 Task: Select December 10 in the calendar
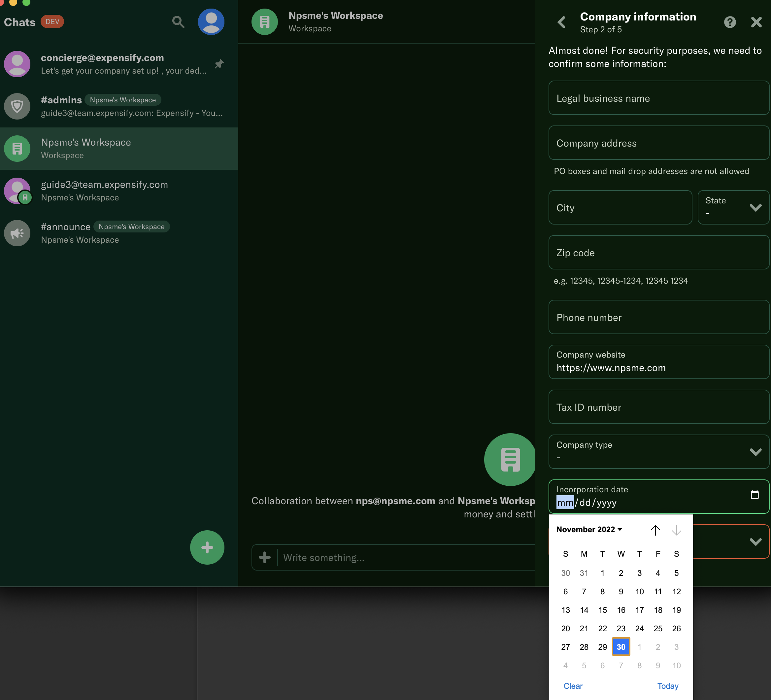pyautogui.click(x=676, y=665)
